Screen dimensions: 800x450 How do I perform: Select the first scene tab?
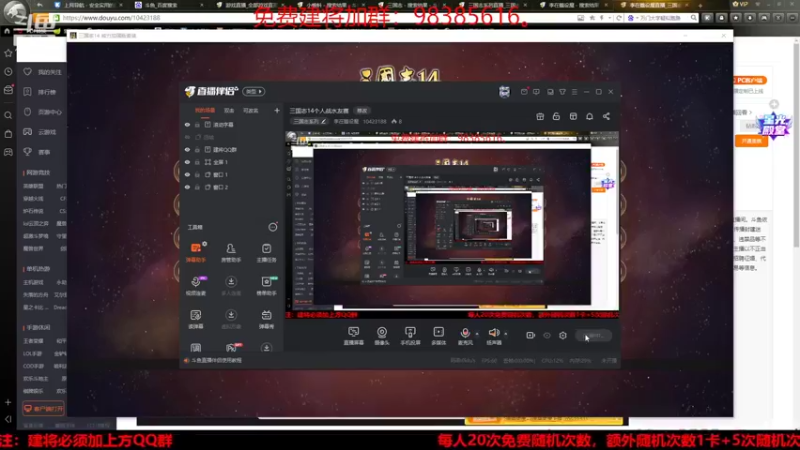tap(205, 110)
